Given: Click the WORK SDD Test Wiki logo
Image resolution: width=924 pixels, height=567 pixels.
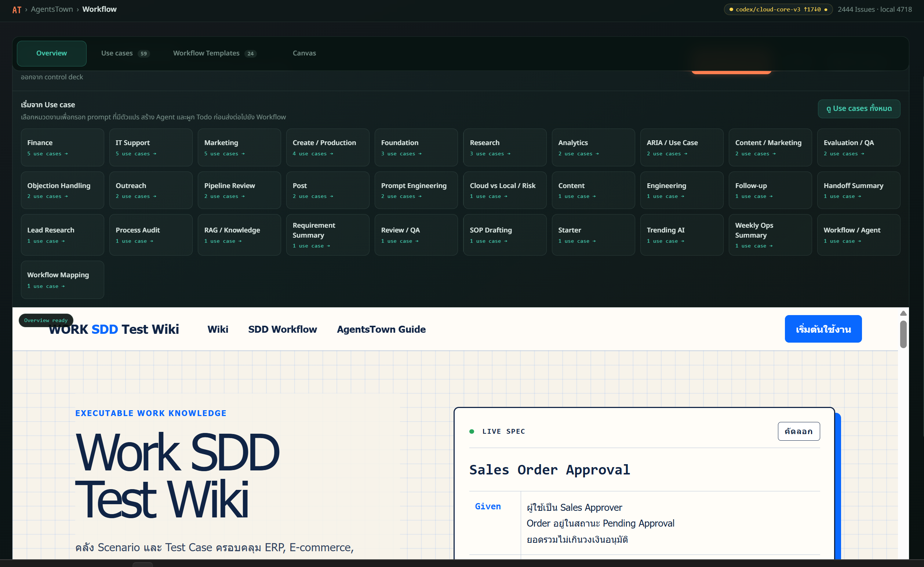Looking at the screenshot, I should (114, 329).
